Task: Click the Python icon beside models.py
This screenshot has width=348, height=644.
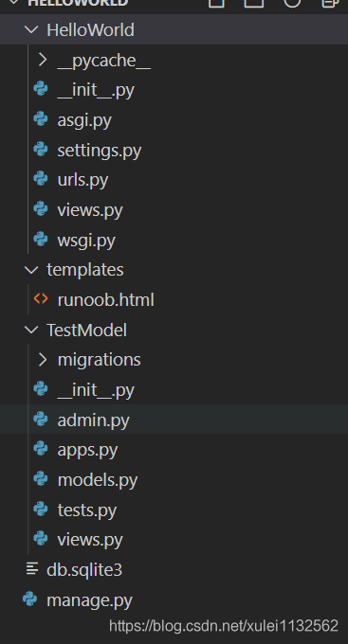Action: coord(41,479)
